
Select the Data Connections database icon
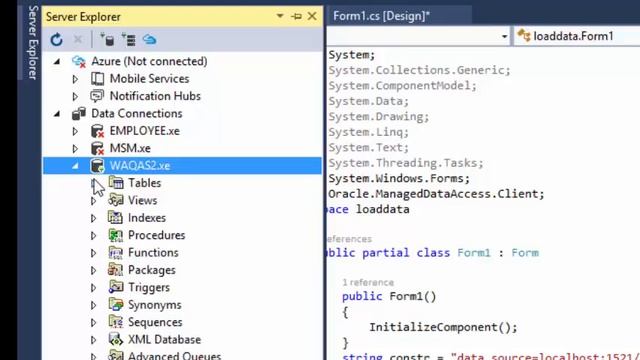79,113
